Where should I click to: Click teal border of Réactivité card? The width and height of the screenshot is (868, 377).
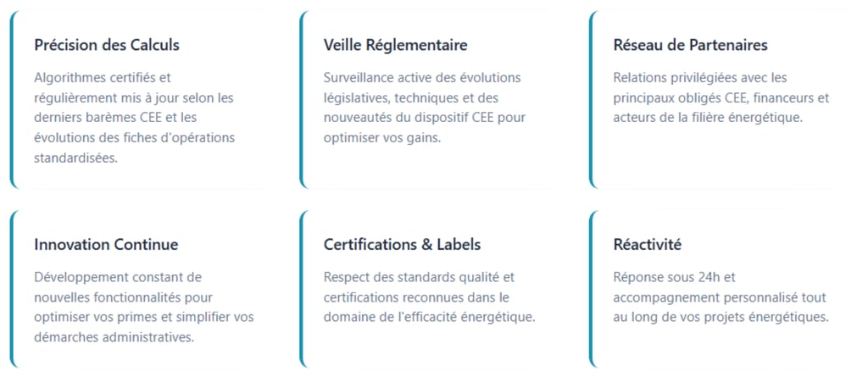click(x=591, y=289)
